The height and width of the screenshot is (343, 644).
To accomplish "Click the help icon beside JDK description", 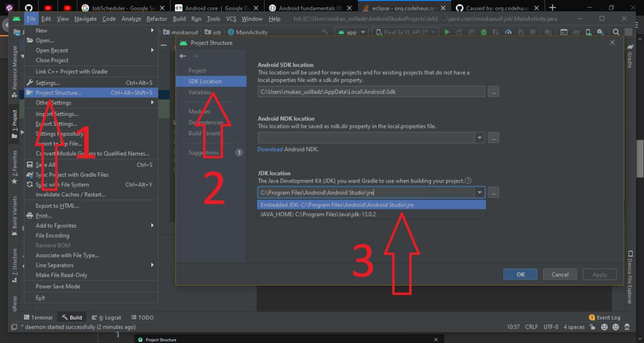I will pos(468,181).
